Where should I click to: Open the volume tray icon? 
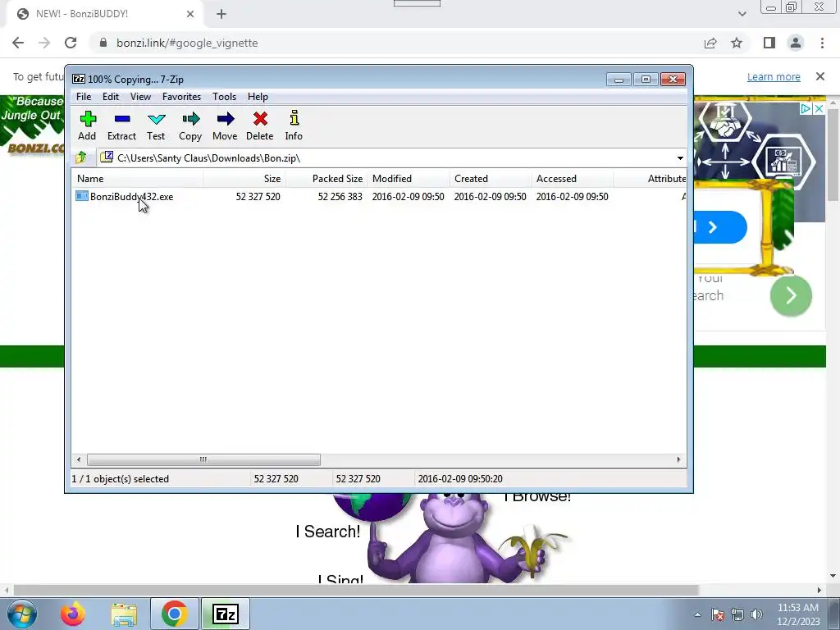[x=756, y=614]
